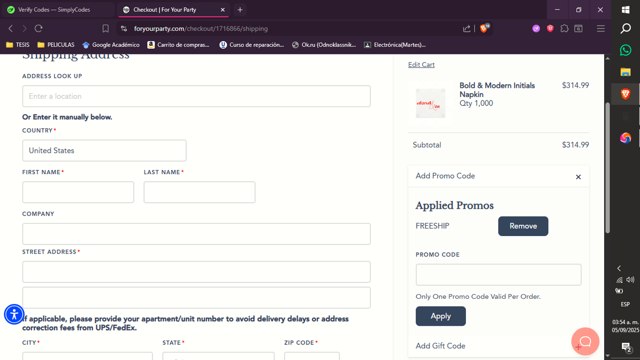Open the TESIS bookmarks folder
This screenshot has width=640, height=360.
point(18,45)
